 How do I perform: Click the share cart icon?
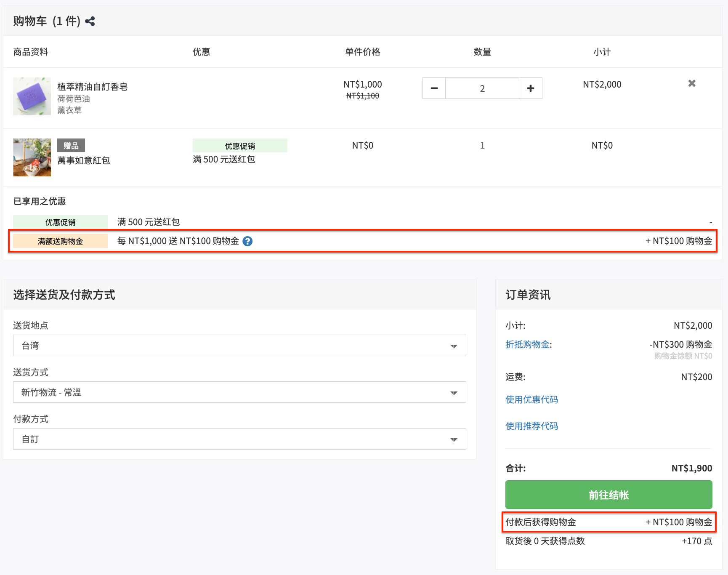90,21
